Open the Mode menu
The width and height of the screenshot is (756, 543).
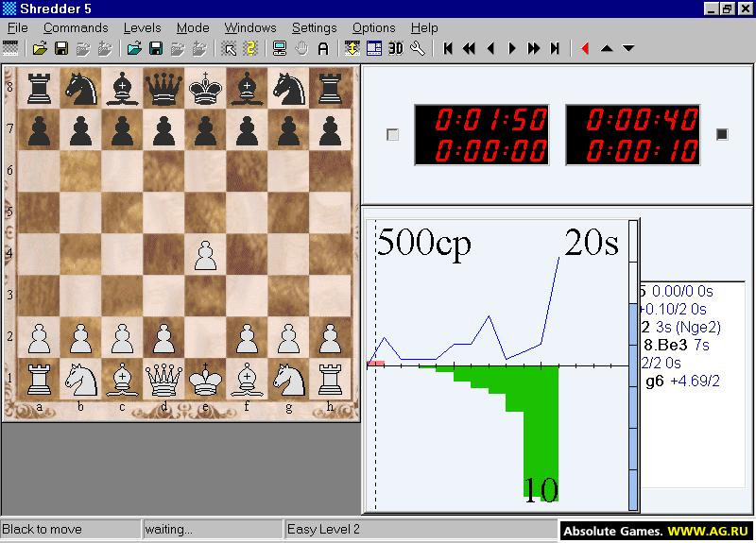(193, 28)
